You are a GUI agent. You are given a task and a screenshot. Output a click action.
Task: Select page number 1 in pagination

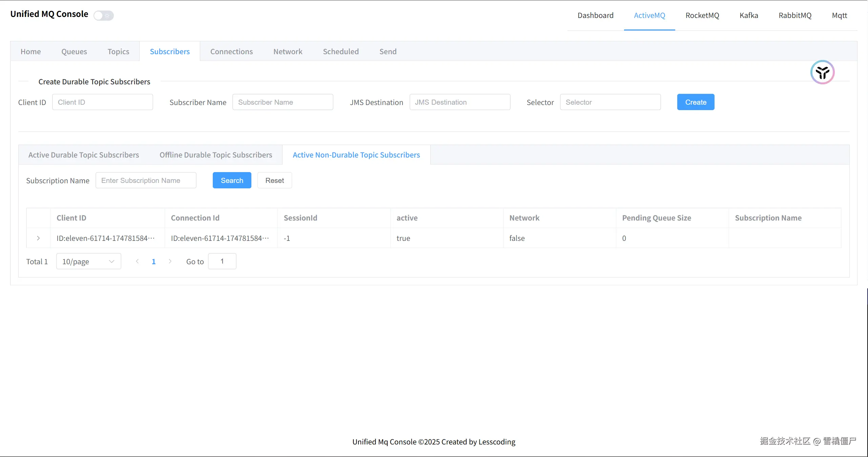click(153, 261)
